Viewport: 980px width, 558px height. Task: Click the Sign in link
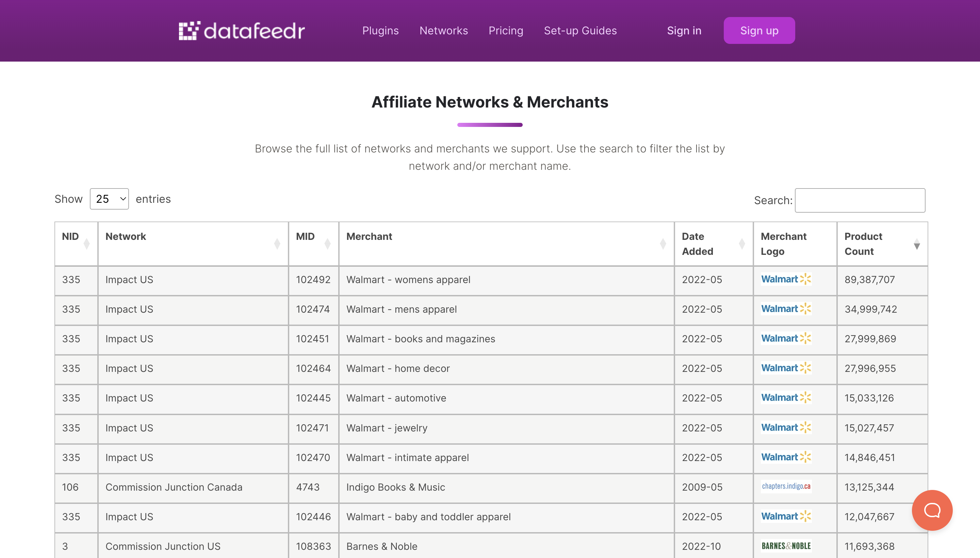coord(684,31)
